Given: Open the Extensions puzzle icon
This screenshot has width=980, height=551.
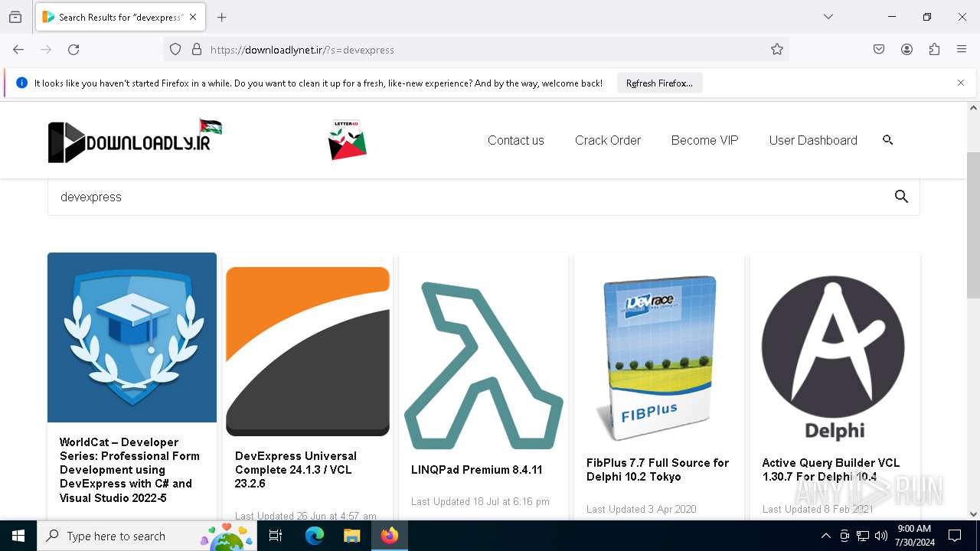Looking at the screenshot, I should coord(934,50).
